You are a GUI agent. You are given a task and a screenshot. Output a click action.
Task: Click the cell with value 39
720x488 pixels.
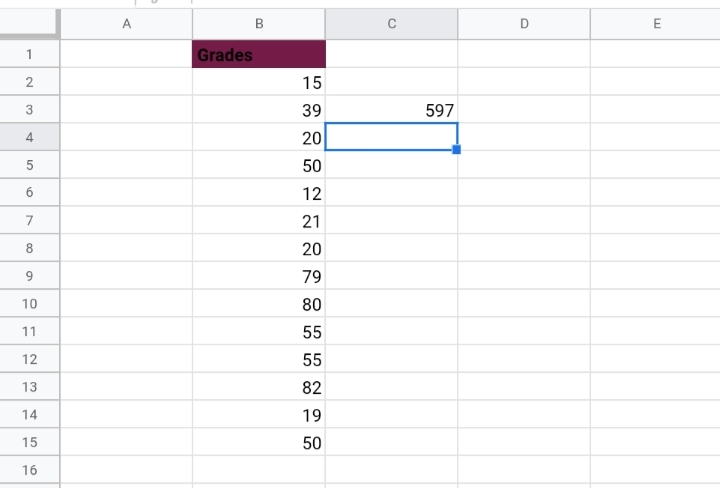(259, 110)
